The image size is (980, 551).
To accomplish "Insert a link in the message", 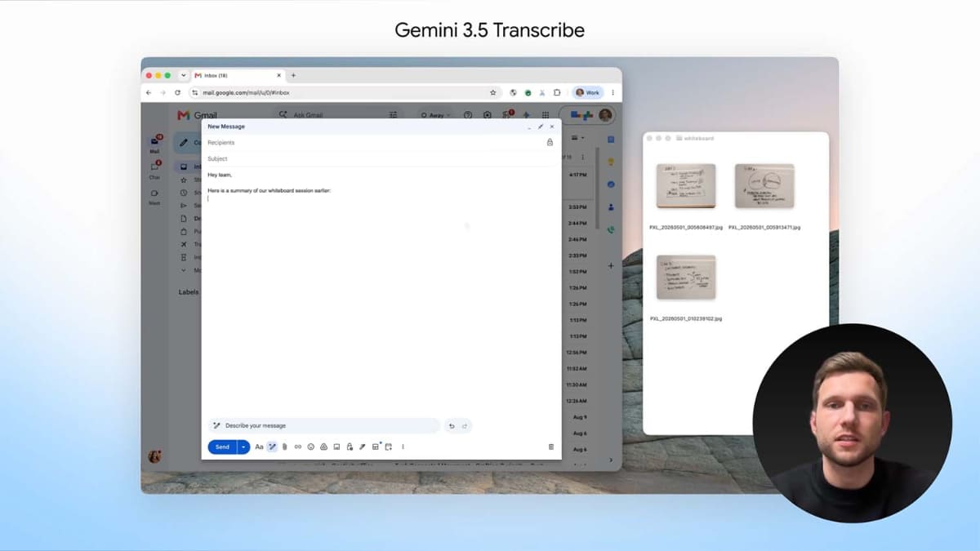I will tap(298, 447).
